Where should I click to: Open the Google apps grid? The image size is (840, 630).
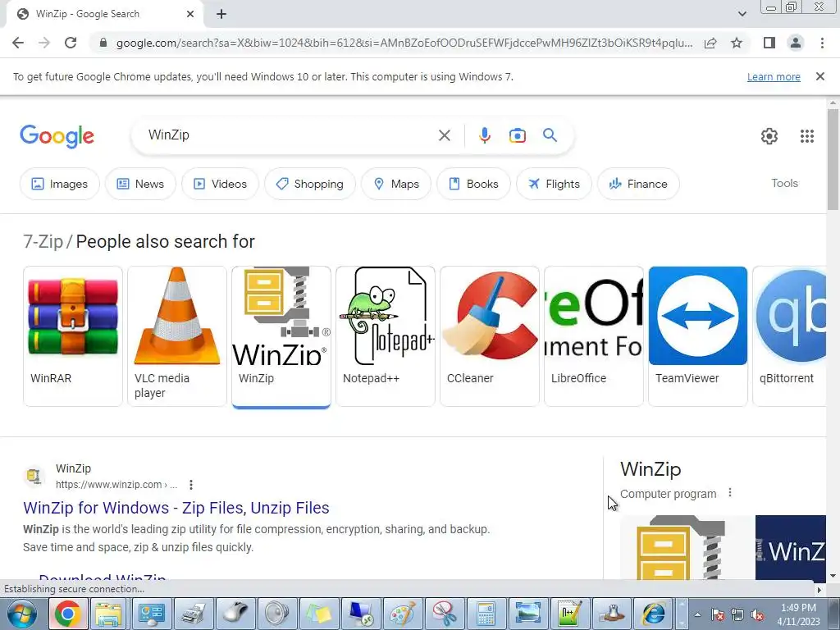(807, 136)
